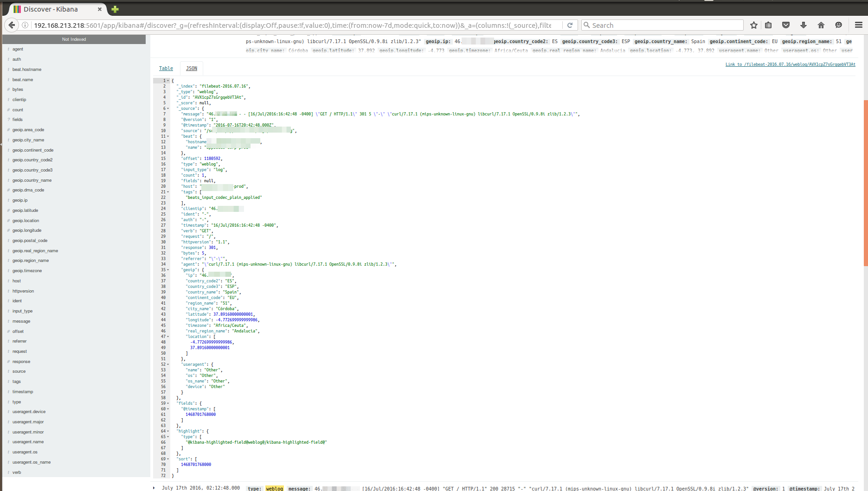Image resolution: width=868 pixels, height=491 pixels.
Task: Collapse the "useragent" block on line 52
Action: [x=168, y=364]
